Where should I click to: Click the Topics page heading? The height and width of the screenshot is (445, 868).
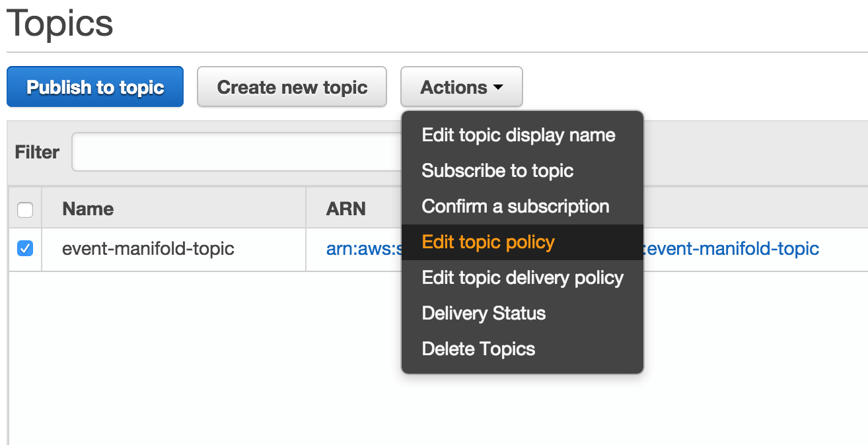[x=59, y=24]
